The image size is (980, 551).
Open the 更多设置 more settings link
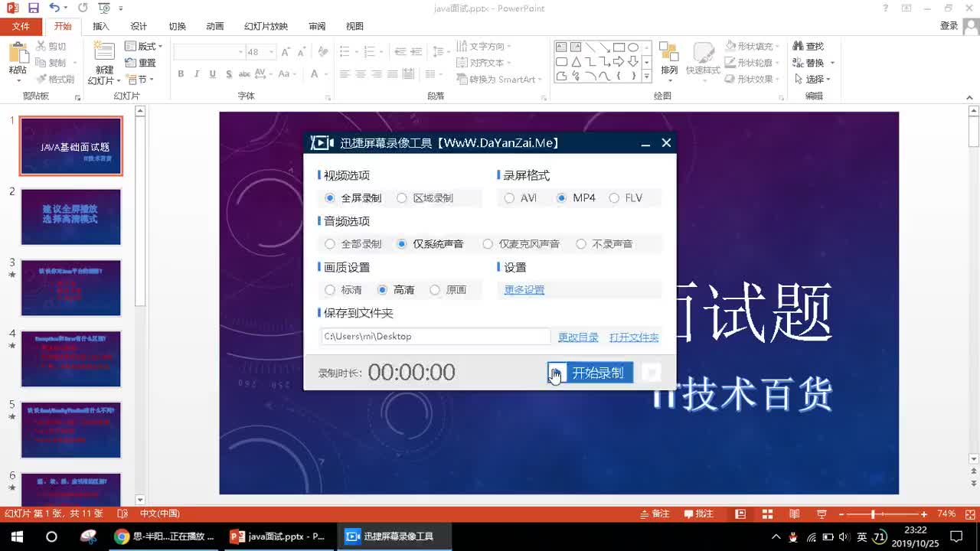524,290
